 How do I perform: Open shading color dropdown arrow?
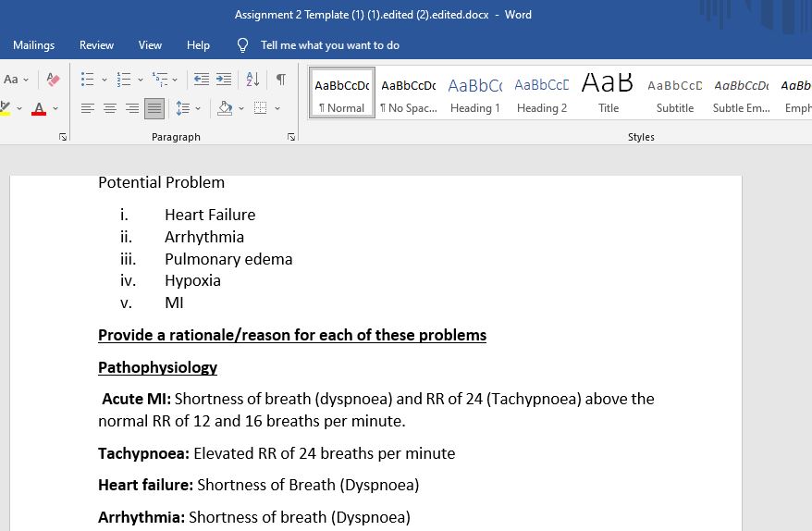point(241,108)
